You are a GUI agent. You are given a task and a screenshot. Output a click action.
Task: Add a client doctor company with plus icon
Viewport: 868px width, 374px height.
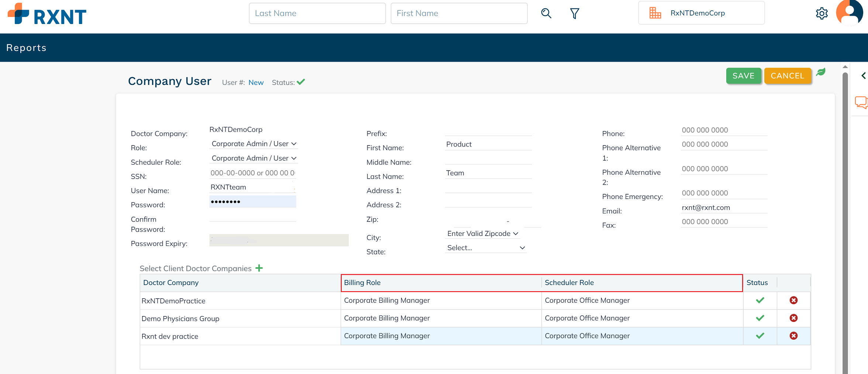click(259, 268)
